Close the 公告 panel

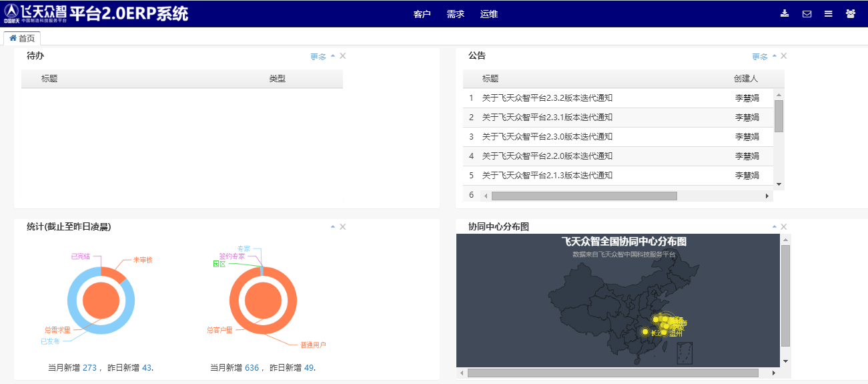point(784,56)
